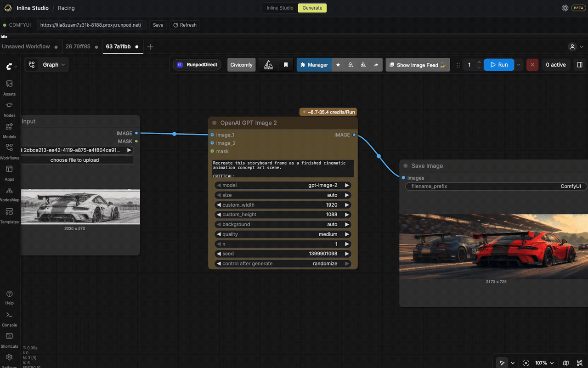Open the Models sidebar panel
Image resolution: width=588 pixels, height=368 pixels.
pyautogui.click(x=9, y=130)
